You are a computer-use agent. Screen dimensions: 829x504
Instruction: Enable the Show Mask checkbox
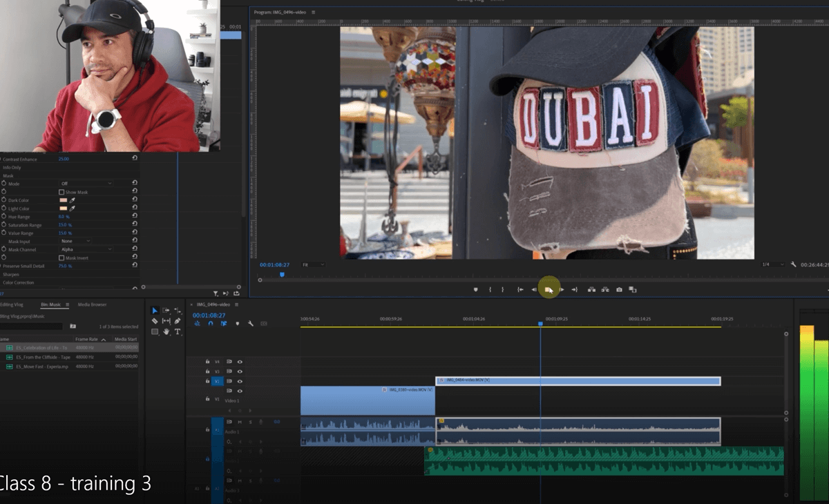[x=61, y=192]
